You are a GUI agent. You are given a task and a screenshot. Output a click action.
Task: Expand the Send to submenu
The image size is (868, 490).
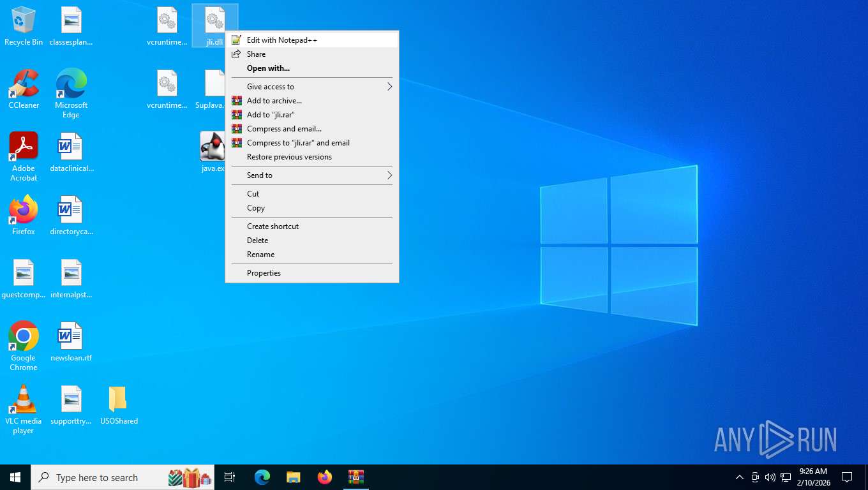(312, 175)
